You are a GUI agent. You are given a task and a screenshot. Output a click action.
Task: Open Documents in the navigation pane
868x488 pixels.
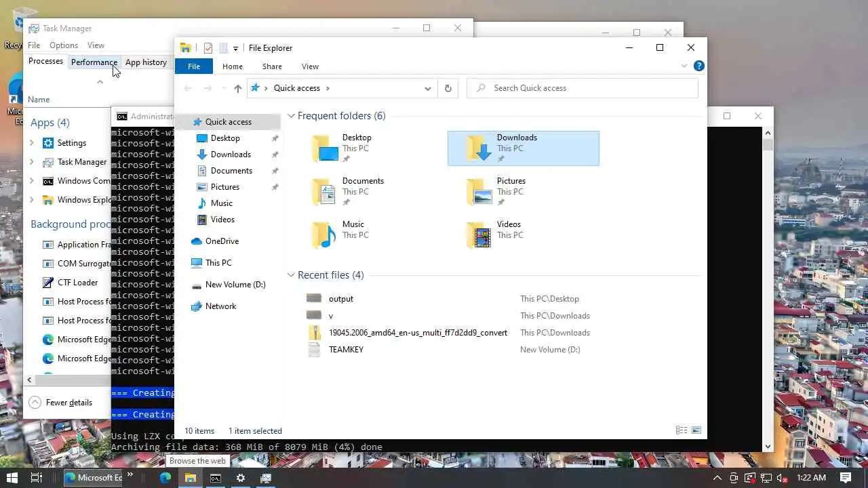[x=231, y=171]
